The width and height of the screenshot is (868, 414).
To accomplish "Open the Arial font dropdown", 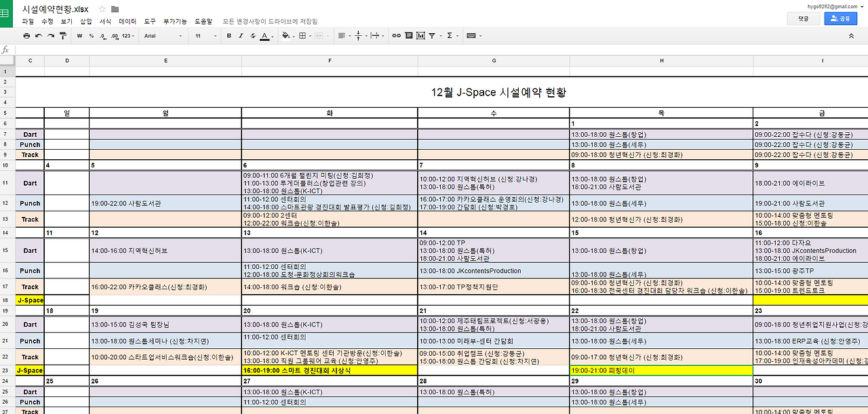I will coord(163,35).
